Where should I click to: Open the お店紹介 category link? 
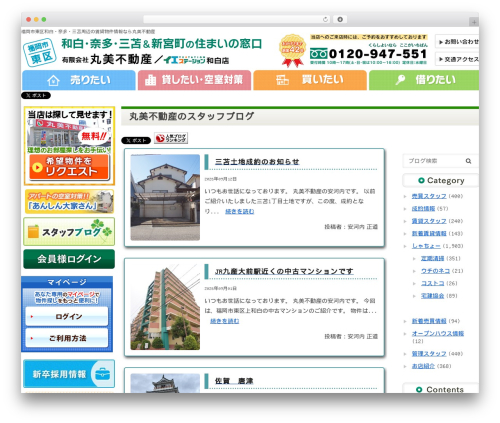(423, 366)
